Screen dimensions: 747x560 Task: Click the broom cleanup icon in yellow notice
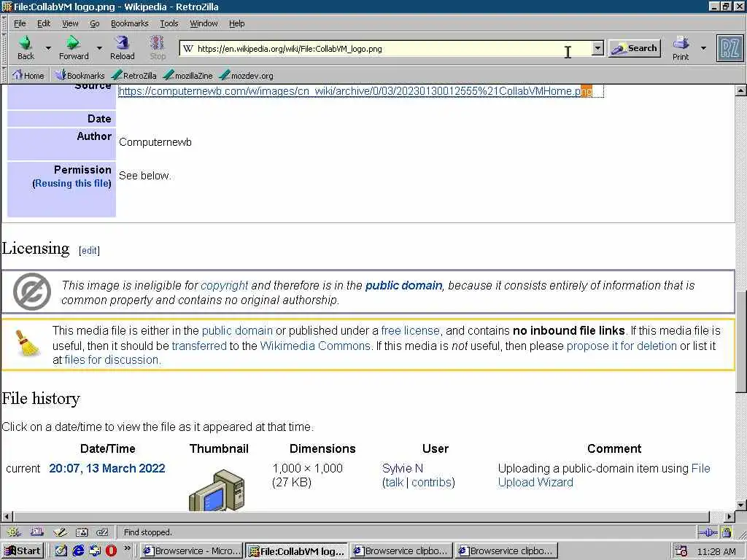click(28, 343)
